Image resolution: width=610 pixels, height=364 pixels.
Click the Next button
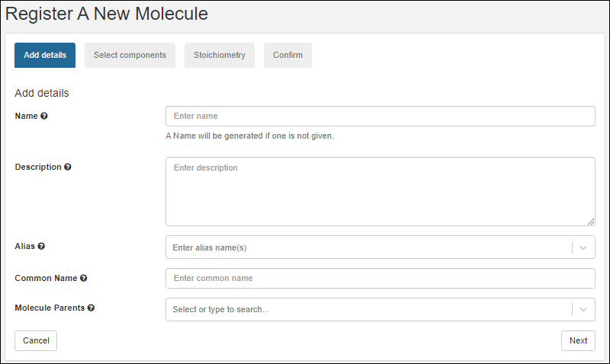click(578, 340)
